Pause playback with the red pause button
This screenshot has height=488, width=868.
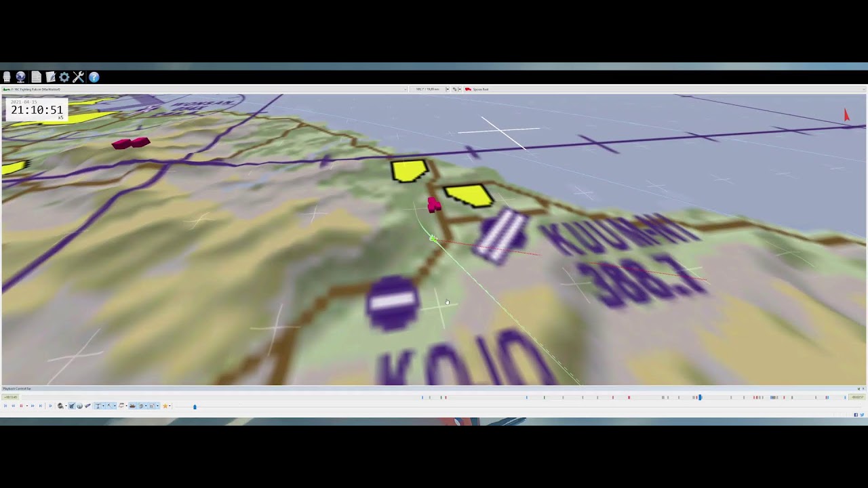(x=21, y=406)
